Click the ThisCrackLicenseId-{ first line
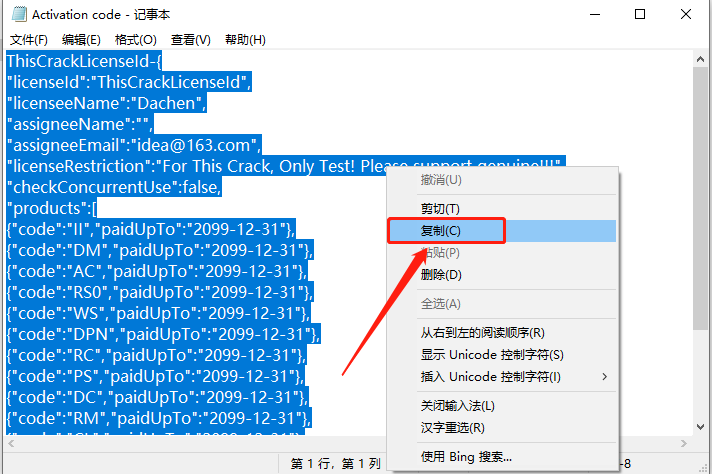 click(x=84, y=61)
